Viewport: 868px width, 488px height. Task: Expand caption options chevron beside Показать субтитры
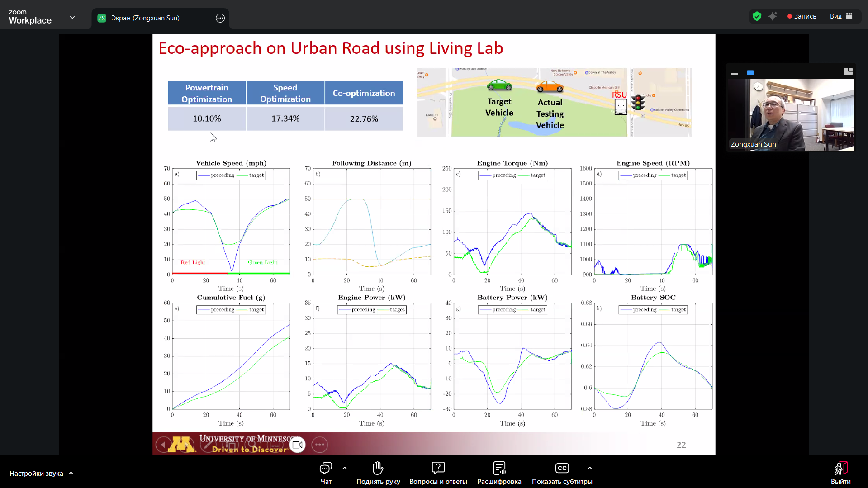(589, 468)
